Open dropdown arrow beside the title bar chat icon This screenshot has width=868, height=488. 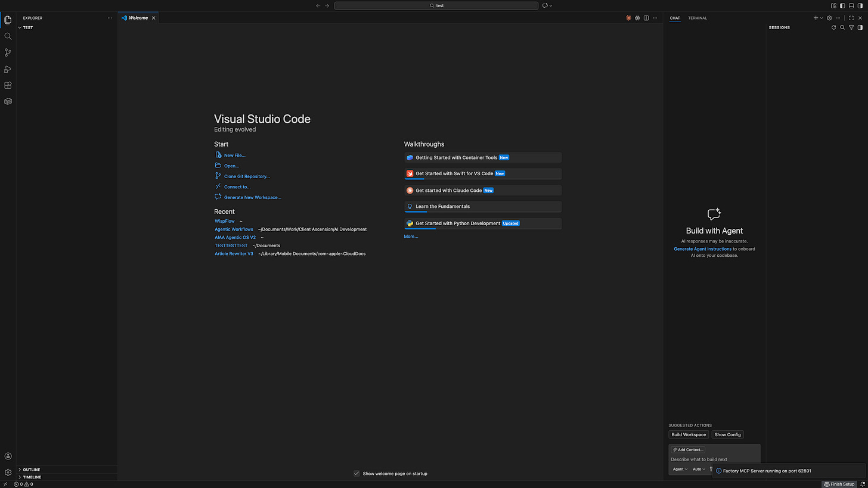[x=551, y=5]
